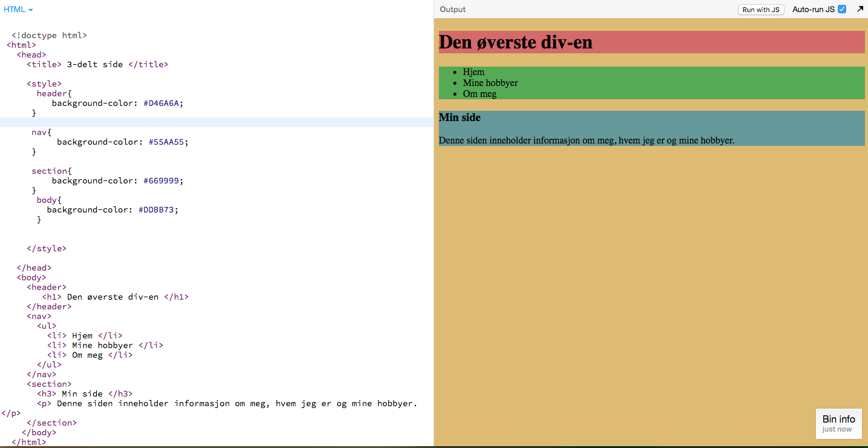Click the closing head tag line
This screenshot has height=448, width=868.
34,268
